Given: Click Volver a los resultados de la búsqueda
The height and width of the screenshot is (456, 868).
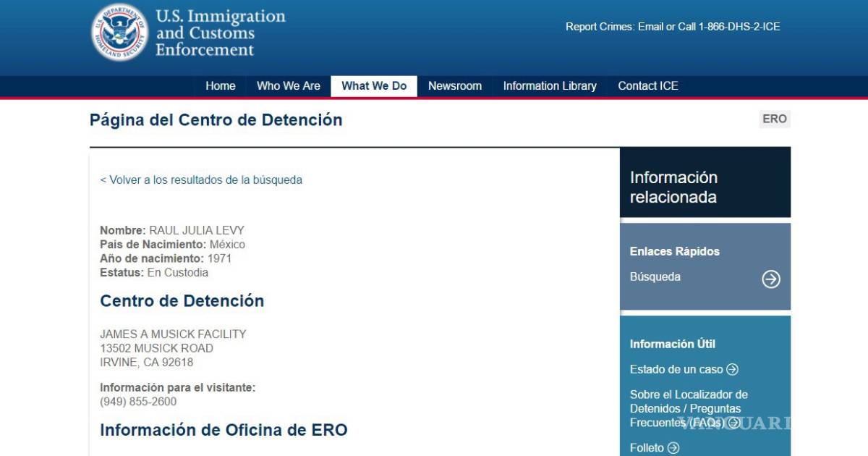Looking at the screenshot, I should click(x=201, y=180).
